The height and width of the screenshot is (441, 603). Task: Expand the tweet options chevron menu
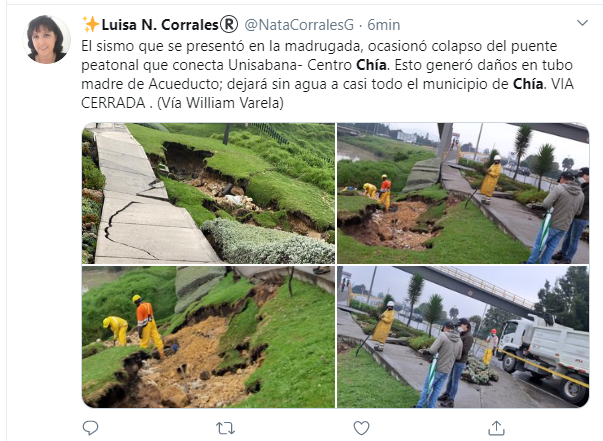(582, 23)
